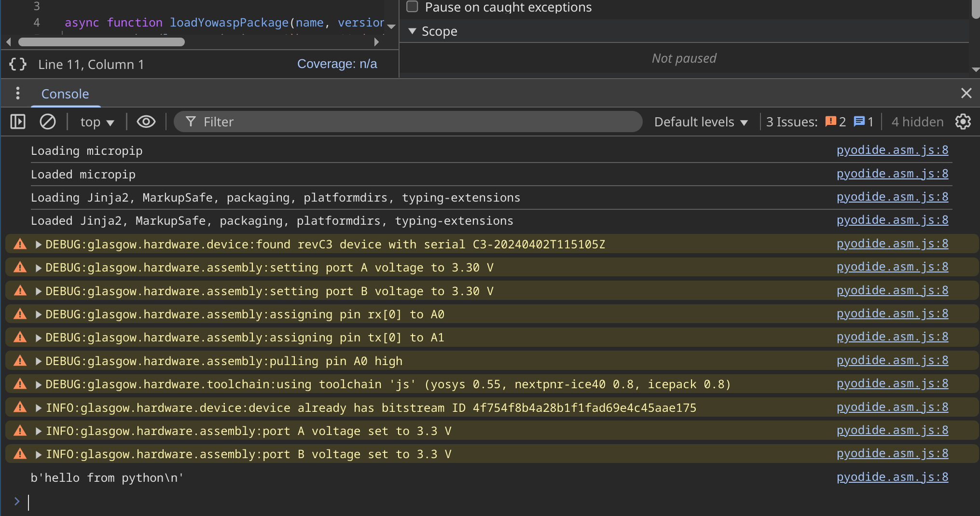This screenshot has height=516, width=980.
Task: Select the Console tab
Action: pyautogui.click(x=65, y=94)
